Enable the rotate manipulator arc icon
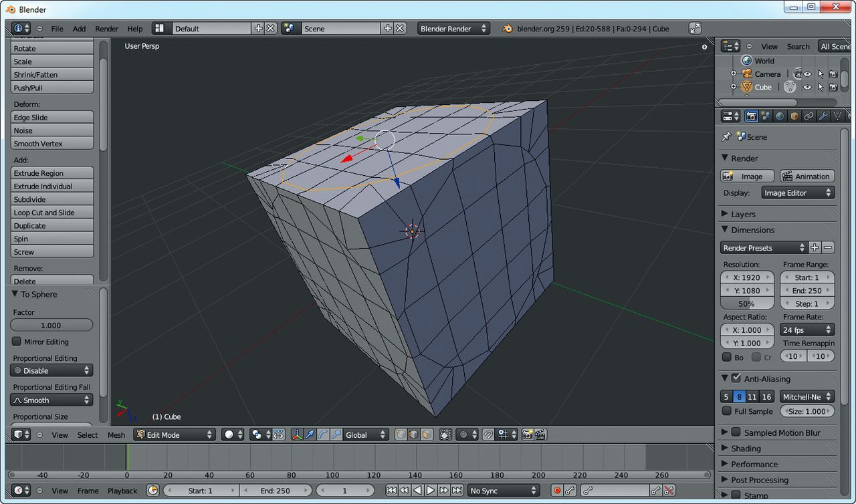Screen dimensions: 856x504 click(323, 434)
